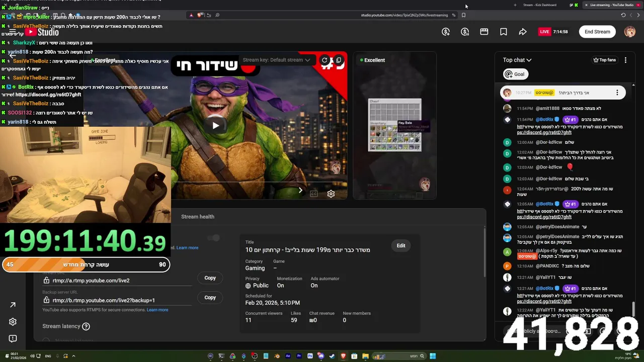Click the Gaming category value
The width and height of the screenshot is (644, 362).
click(255, 268)
